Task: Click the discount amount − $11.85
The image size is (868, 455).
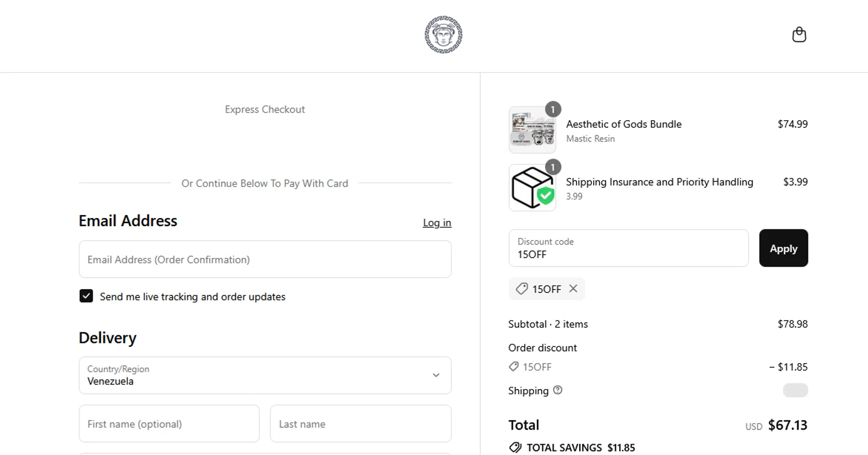Action: pos(788,367)
